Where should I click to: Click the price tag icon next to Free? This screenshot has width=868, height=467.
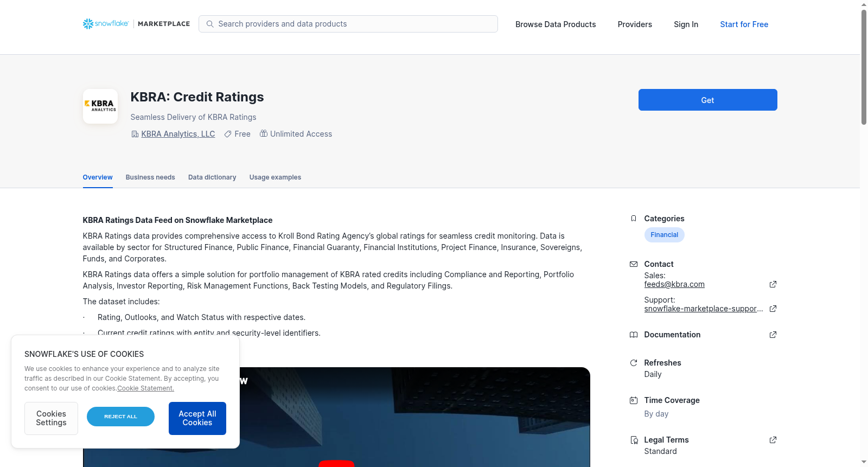(228, 134)
